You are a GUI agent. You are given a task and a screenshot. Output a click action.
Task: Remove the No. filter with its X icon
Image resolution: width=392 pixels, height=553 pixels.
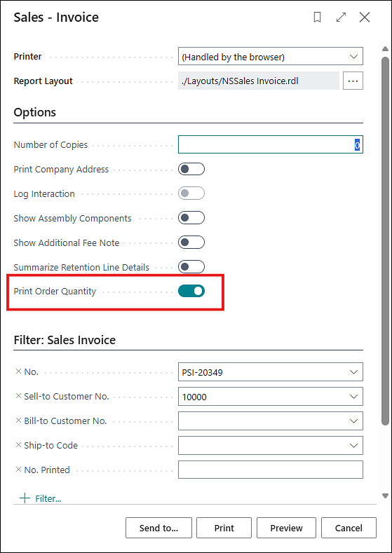point(19,371)
